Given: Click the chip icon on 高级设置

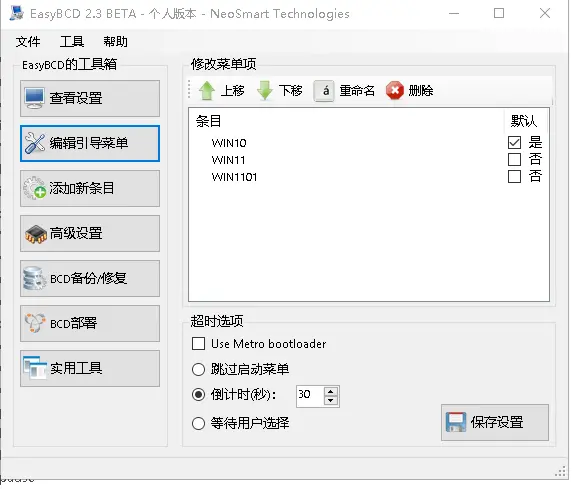Looking at the screenshot, I should (x=35, y=234).
